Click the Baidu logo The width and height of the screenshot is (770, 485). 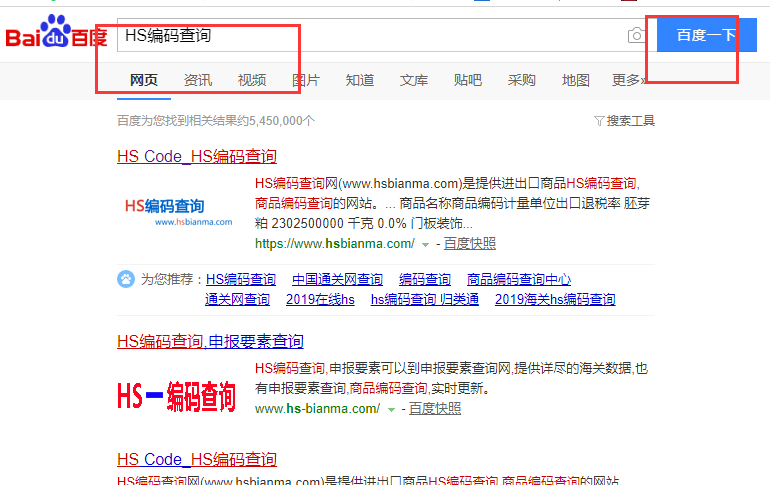coord(56,31)
